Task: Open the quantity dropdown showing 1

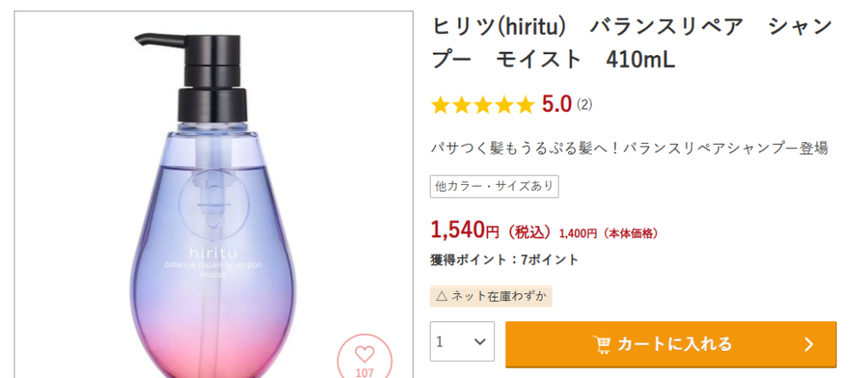Action: click(462, 343)
